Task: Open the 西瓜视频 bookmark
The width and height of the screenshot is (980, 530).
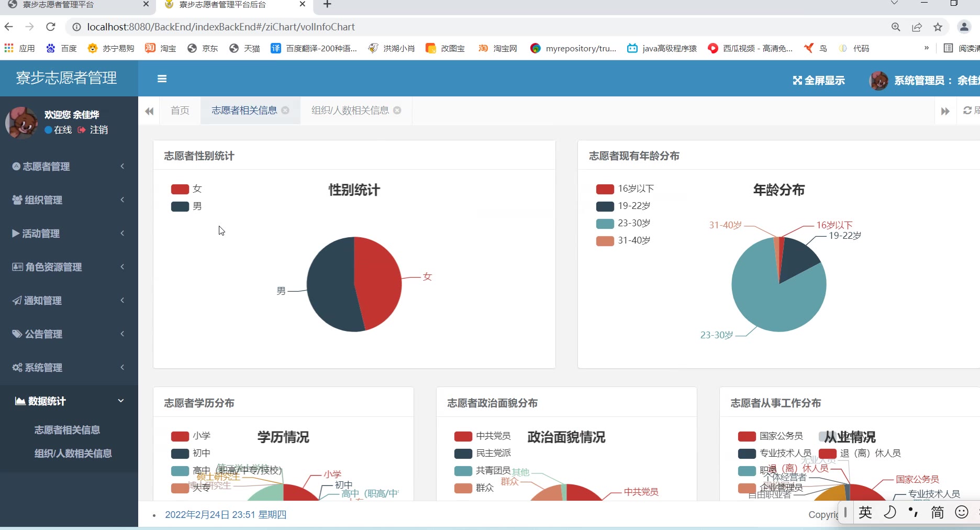Action: (x=750, y=48)
